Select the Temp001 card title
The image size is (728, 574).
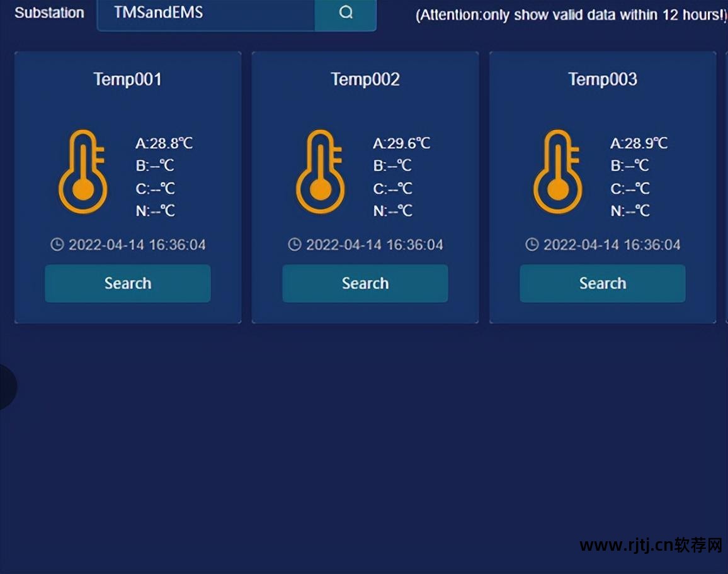[128, 79]
